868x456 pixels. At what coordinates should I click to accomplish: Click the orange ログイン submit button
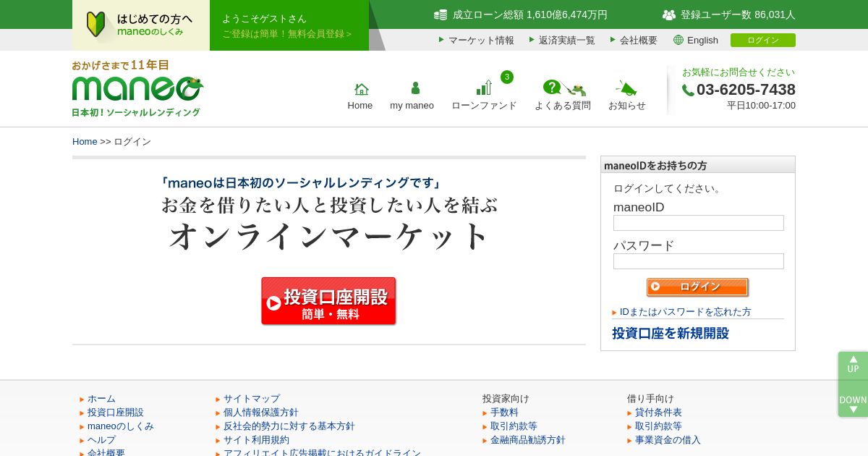pyautogui.click(x=697, y=287)
